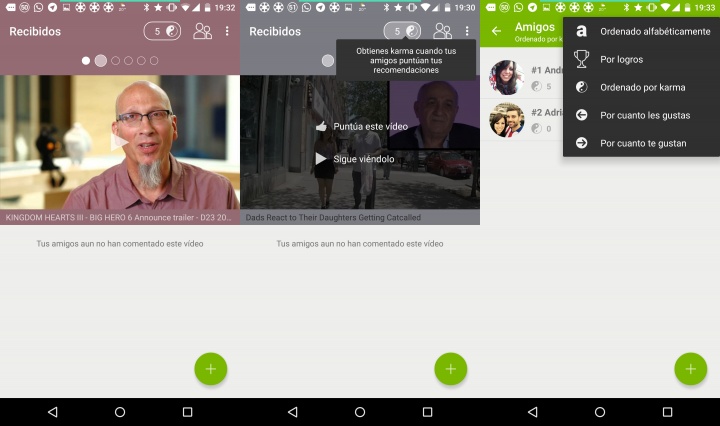
Task: Go back with Amigos arrow icon
Action: [x=496, y=31]
